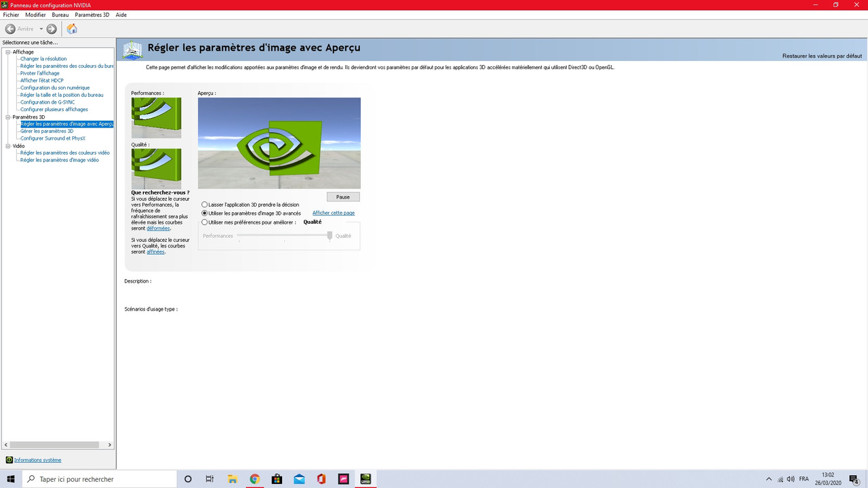Select 'Configuration de G-SYNC'
The image size is (868, 488).
[x=47, y=102]
